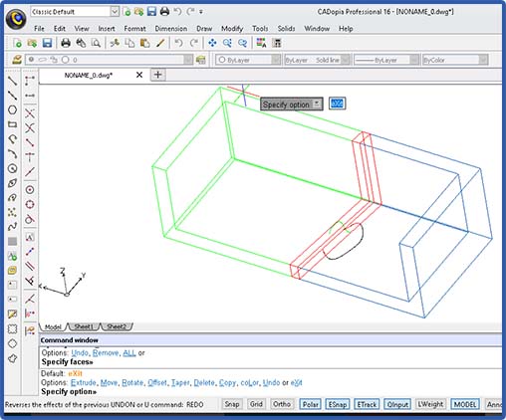Click the Undo arrow in main toolbar
The width and height of the screenshot is (506, 420).
click(178, 43)
